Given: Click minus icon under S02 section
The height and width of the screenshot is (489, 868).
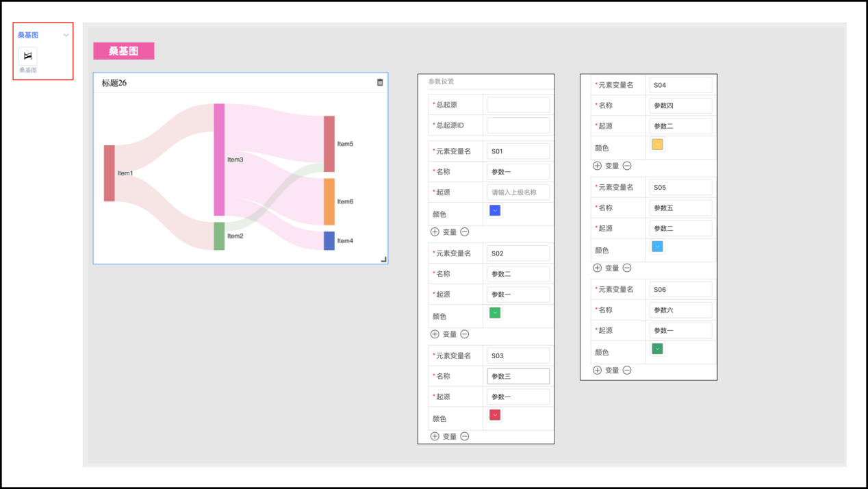Looking at the screenshot, I should point(465,334).
